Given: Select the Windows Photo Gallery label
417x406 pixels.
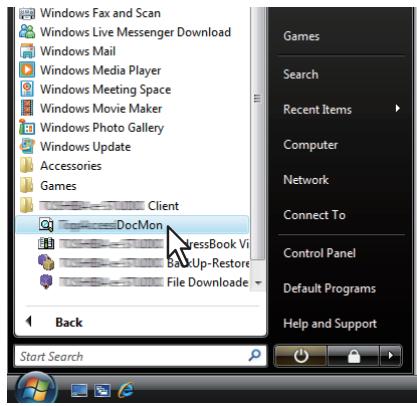Looking at the screenshot, I should pos(102,128).
